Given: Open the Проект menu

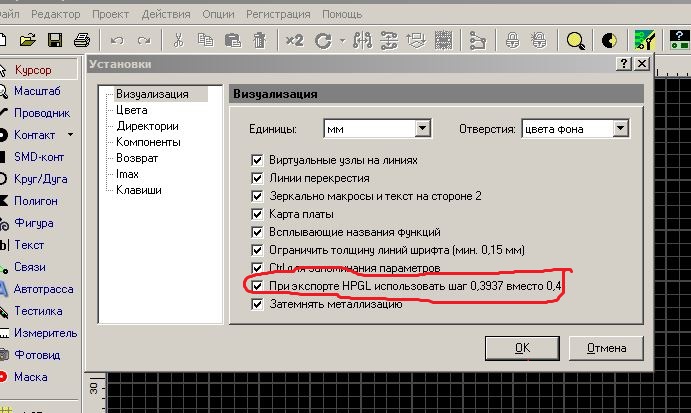Looking at the screenshot, I should (110, 14).
